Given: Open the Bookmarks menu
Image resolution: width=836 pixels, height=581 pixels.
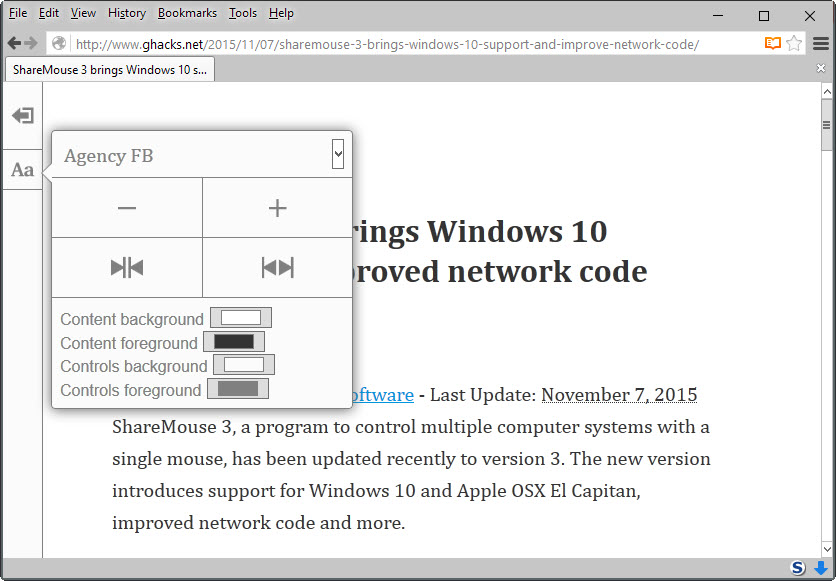Looking at the screenshot, I should (x=187, y=13).
